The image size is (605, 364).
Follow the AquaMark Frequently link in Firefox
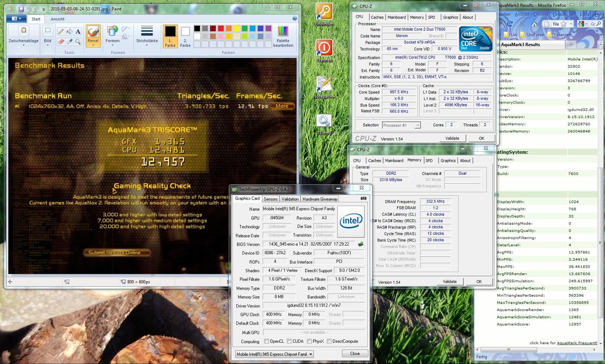[x=577, y=343]
